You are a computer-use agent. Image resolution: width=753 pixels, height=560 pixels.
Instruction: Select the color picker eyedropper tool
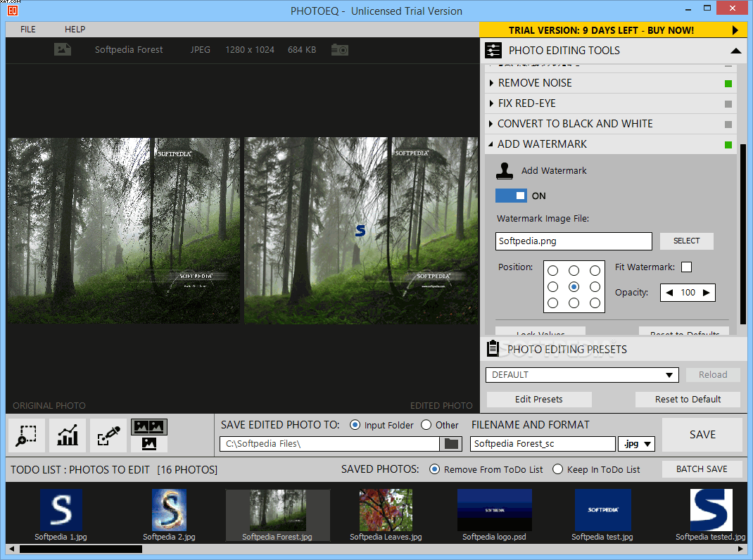click(x=108, y=435)
